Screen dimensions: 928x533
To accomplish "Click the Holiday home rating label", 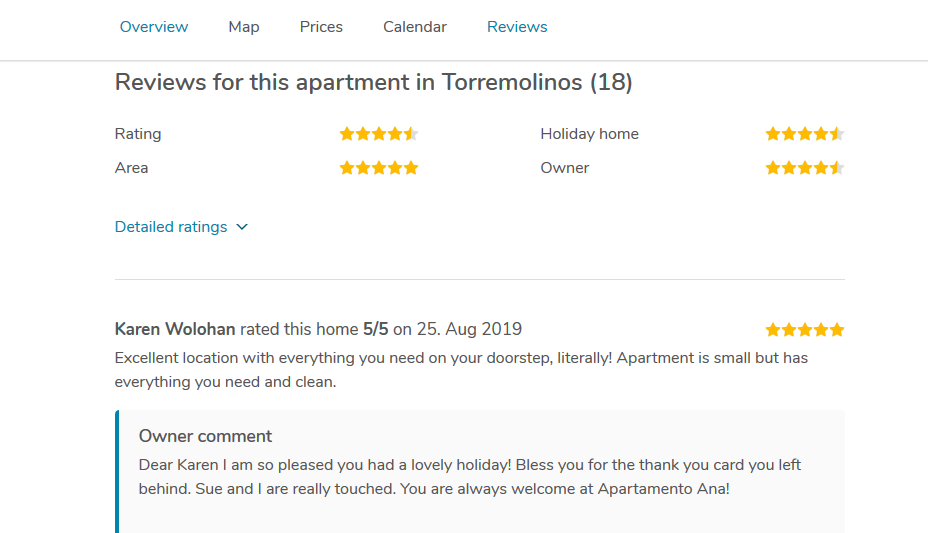I will coord(589,134).
